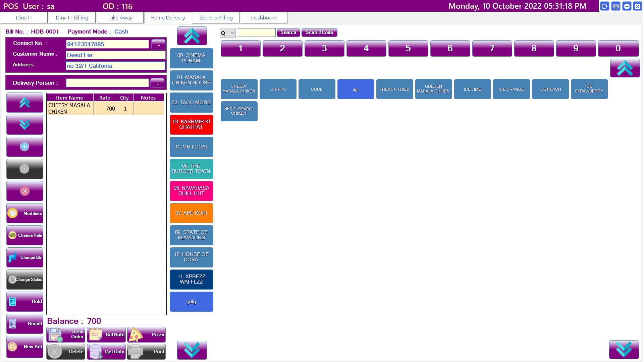Open Modifiers for the selected item
This screenshot has width=644, height=362.
tap(24, 213)
